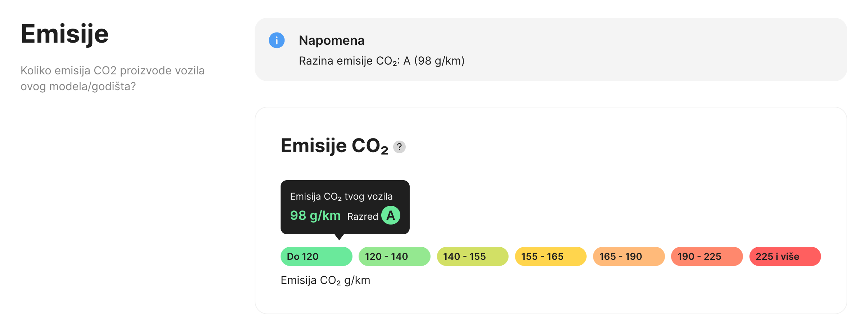Select the question text under Emisije heading

pos(113,78)
